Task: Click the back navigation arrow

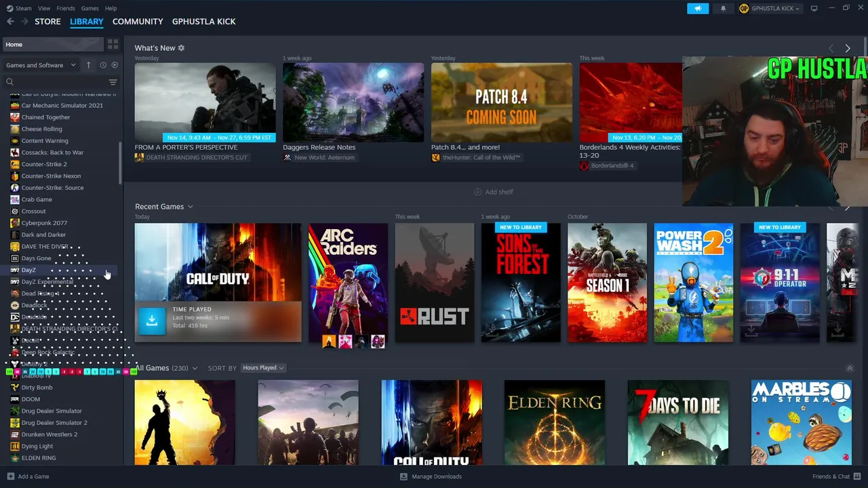Action: (x=10, y=22)
